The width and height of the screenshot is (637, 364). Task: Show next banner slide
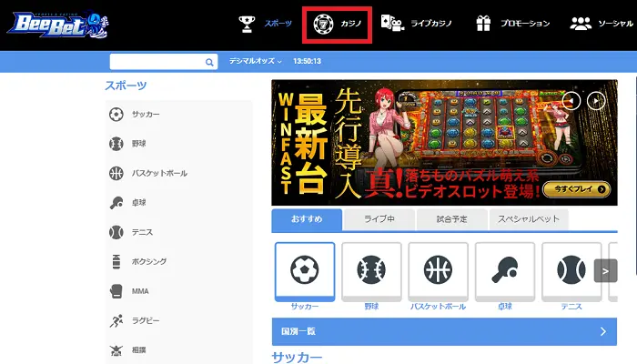[x=596, y=101]
